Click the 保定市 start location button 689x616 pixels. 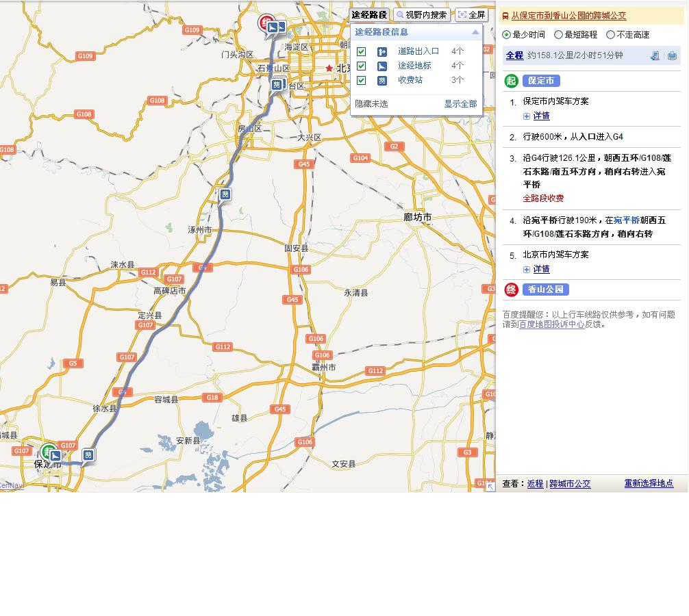point(541,81)
